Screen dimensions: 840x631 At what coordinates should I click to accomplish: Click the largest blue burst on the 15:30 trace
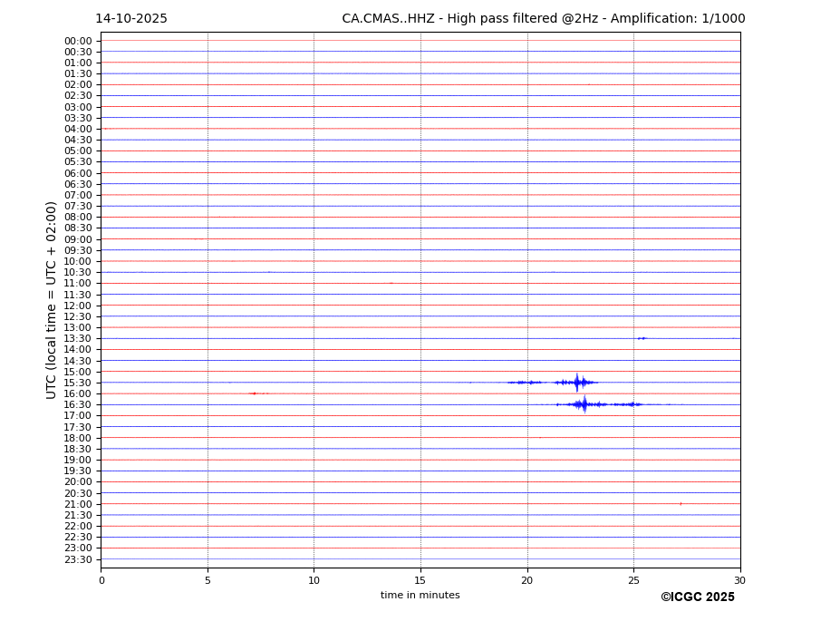click(x=577, y=383)
